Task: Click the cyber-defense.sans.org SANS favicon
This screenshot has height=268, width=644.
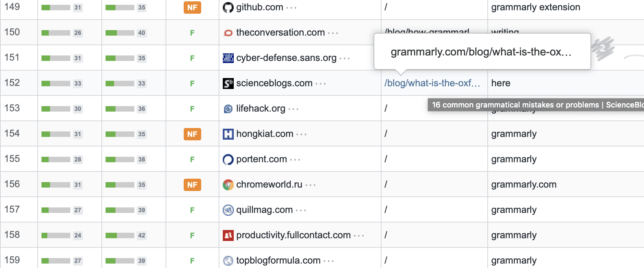Action: tap(228, 58)
